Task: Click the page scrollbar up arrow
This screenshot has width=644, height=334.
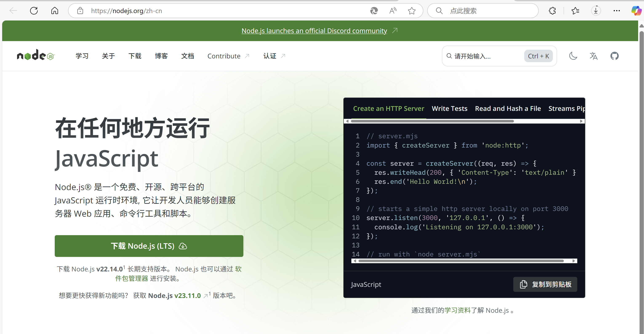Action: click(641, 26)
